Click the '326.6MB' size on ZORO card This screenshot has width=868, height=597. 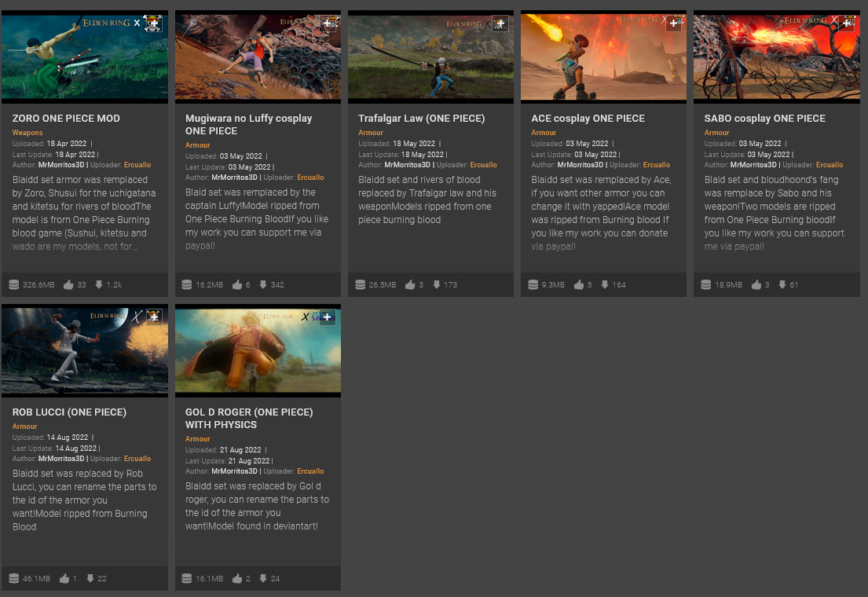38,284
